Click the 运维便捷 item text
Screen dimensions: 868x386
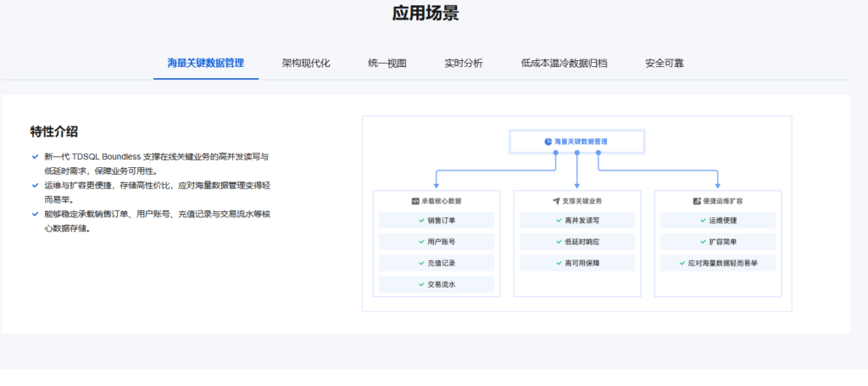coord(722,221)
